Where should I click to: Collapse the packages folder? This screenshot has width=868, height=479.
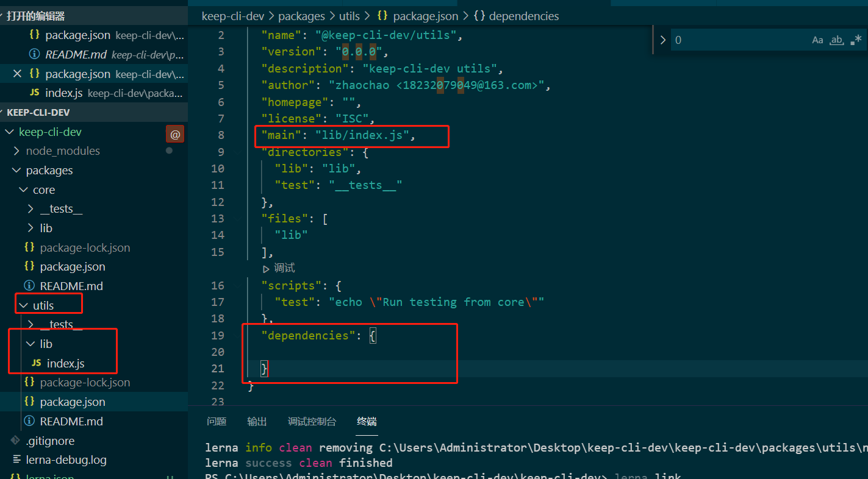16,170
